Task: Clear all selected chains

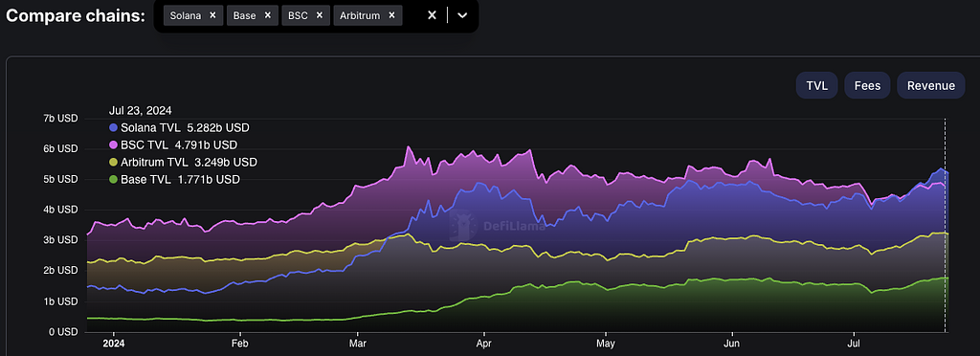Action: [x=432, y=15]
